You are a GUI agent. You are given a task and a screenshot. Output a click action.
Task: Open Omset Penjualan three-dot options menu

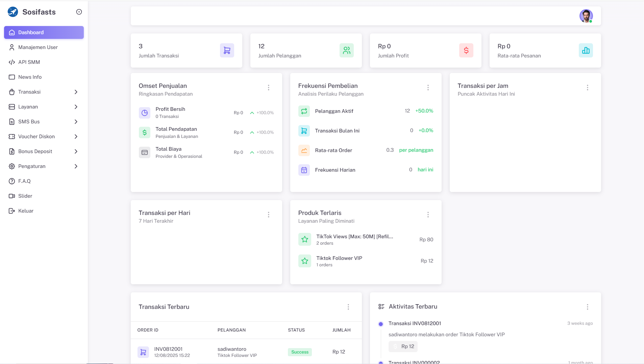[x=269, y=88]
